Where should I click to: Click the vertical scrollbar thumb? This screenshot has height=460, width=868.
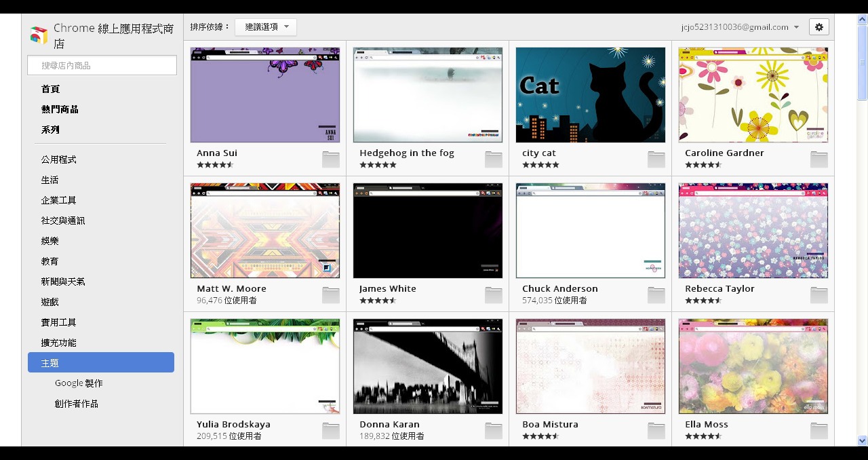click(863, 62)
